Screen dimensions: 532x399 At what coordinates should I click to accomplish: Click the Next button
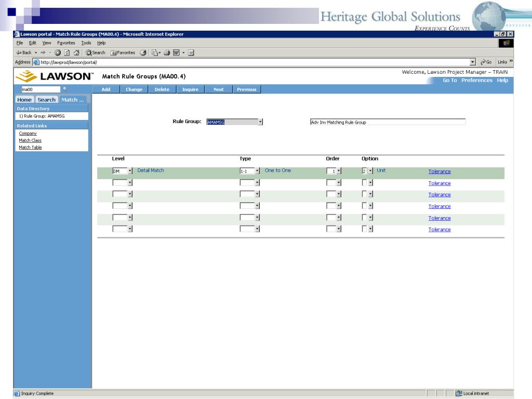[x=219, y=89]
